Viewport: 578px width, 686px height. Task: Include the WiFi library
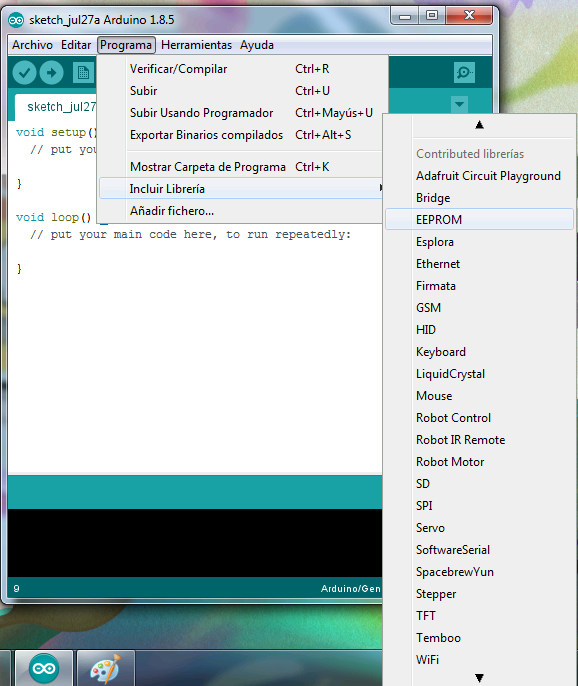point(480,659)
